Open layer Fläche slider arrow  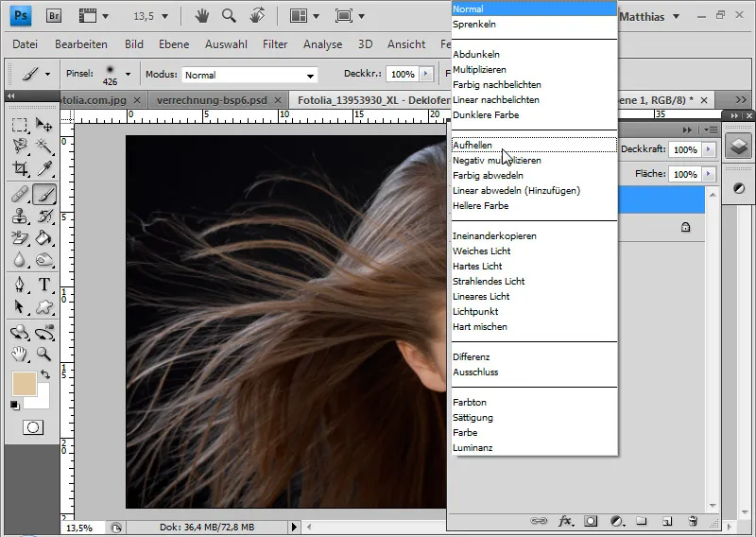pos(708,174)
